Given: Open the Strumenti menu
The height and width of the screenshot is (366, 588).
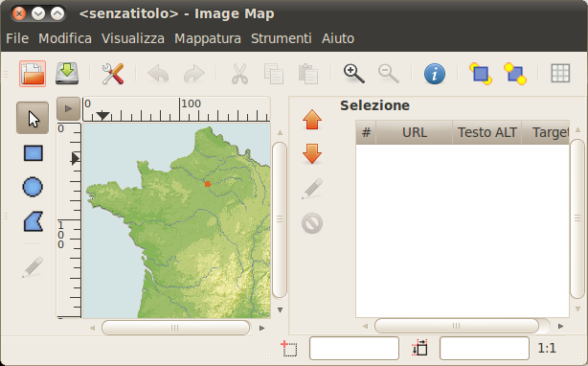Looking at the screenshot, I should tap(282, 38).
